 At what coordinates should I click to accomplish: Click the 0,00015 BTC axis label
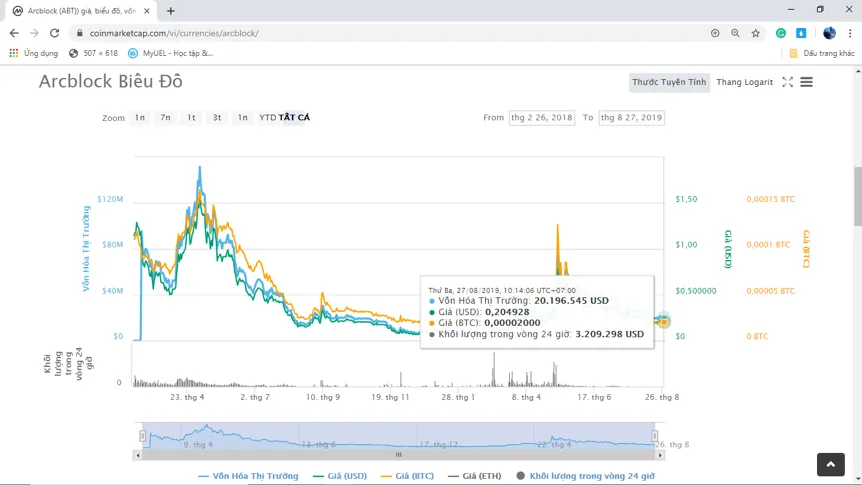pyautogui.click(x=770, y=199)
